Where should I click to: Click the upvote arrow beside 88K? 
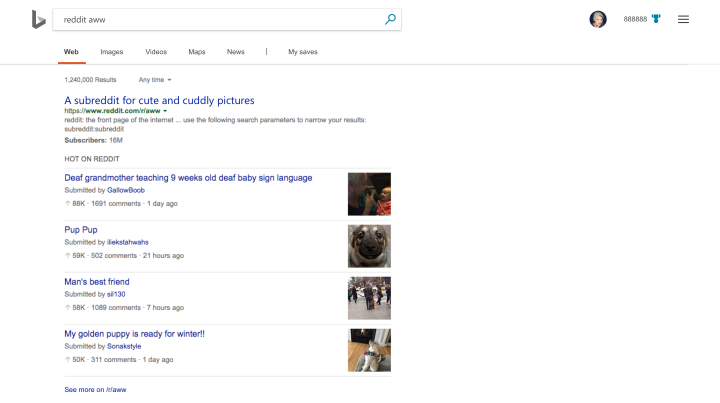[68, 203]
